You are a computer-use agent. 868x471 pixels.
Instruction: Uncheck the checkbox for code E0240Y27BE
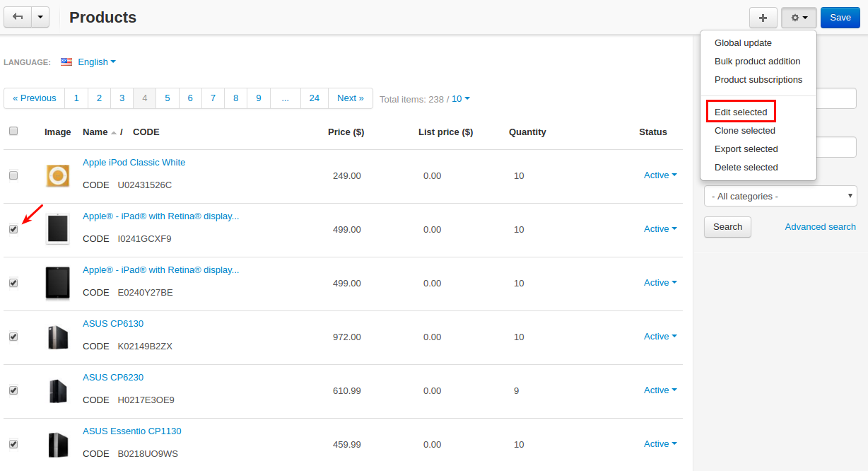point(13,283)
